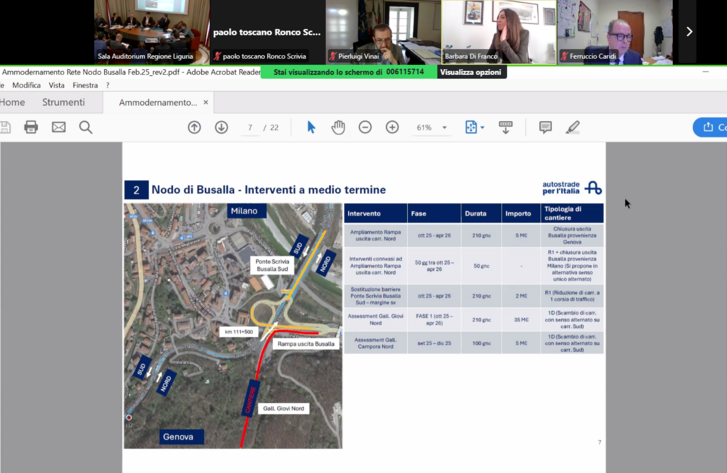Select the arrow selection tool

tap(311, 127)
